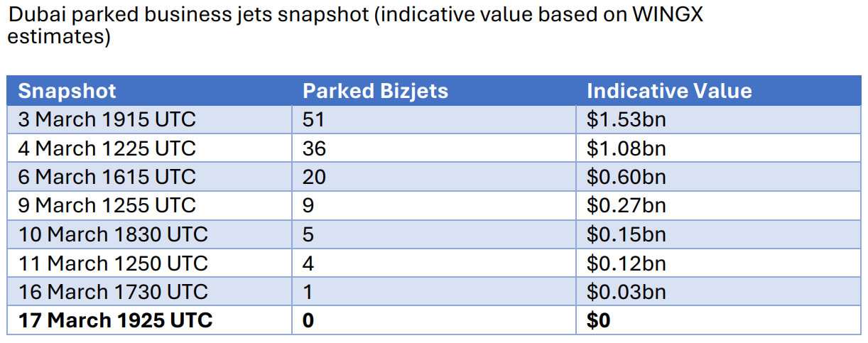Image resolution: width=868 pixels, height=343 pixels.
Task: Select the $0.12bn value cell
Action: click(x=626, y=263)
